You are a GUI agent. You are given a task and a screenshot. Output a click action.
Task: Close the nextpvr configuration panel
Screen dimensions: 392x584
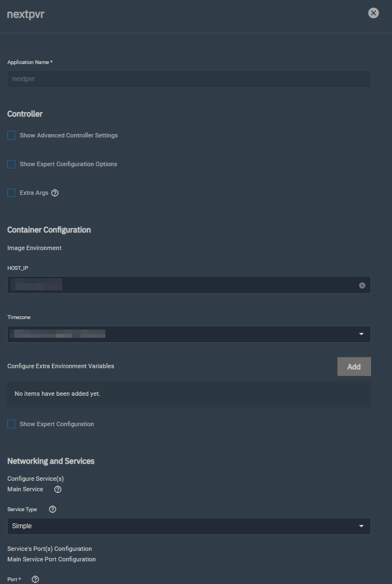pyautogui.click(x=373, y=13)
